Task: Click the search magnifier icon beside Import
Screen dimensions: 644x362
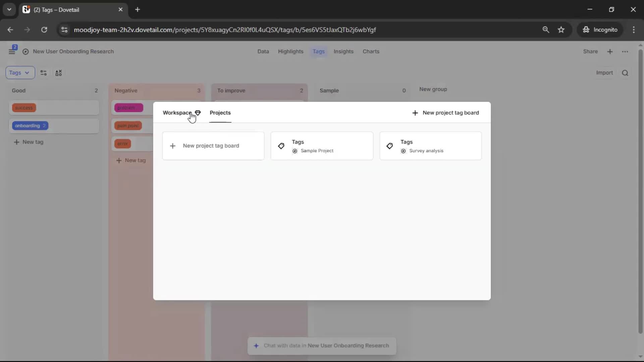Action: [x=625, y=73]
